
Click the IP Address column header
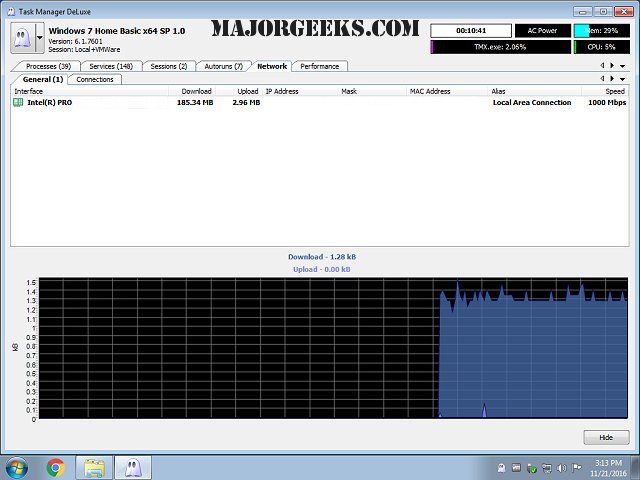[300, 91]
